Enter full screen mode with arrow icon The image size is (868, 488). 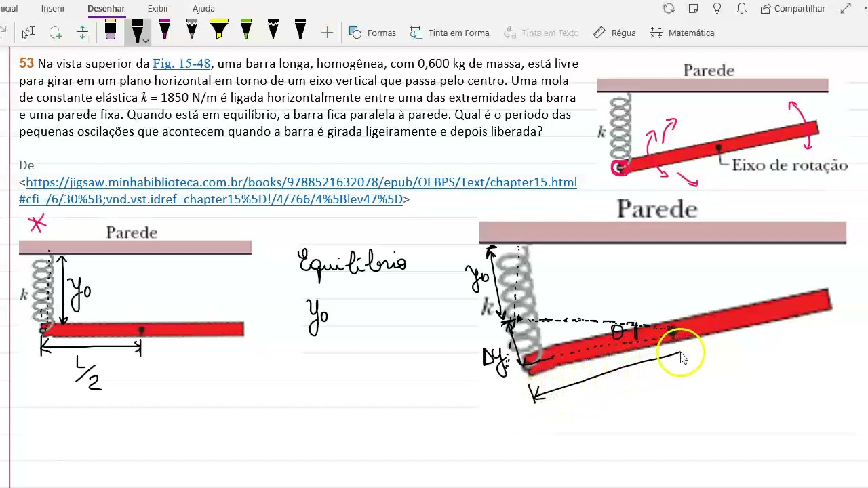pos(846,9)
